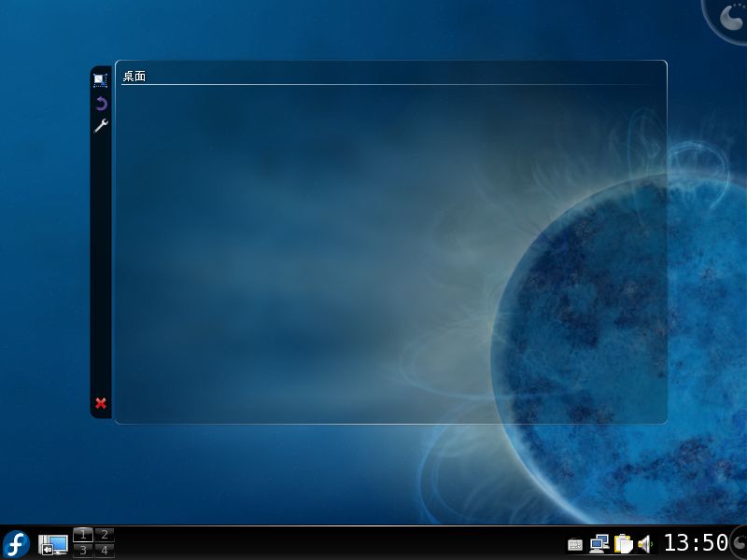The image size is (747, 560).
Task: Click the 桌面 folder view title
Action: coord(134,77)
